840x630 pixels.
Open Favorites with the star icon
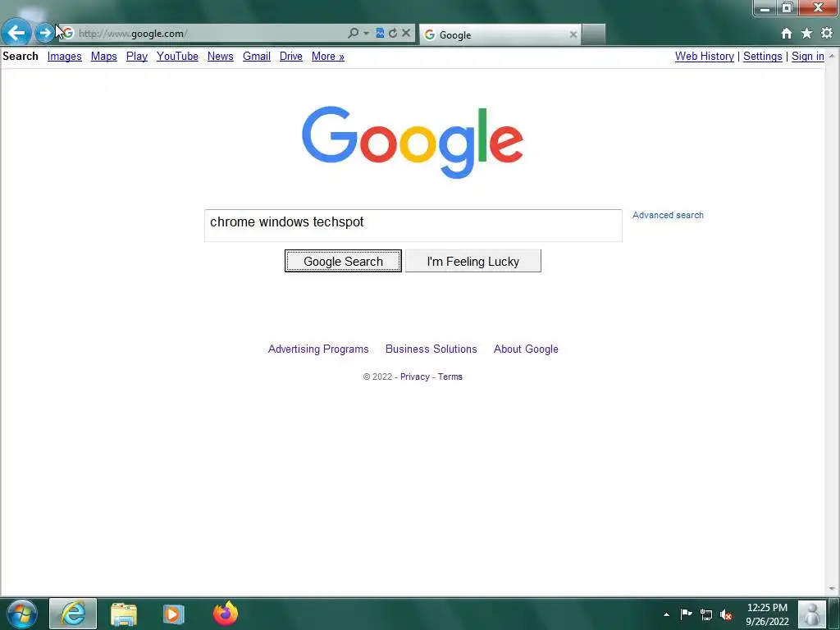(807, 33)
